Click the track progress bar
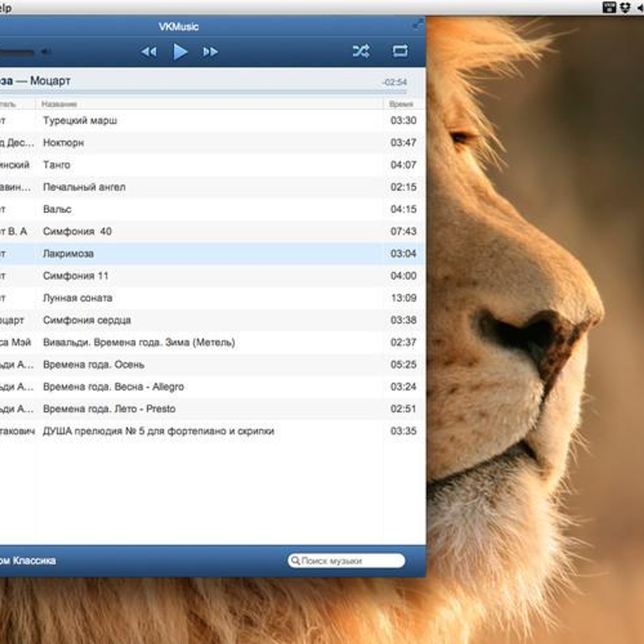 click(x=203, y=92)
